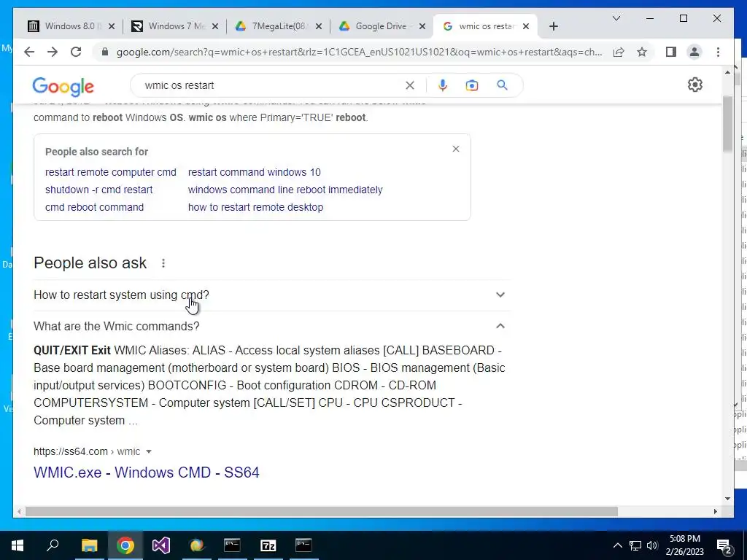Close the 7MegaLite tab
The image size is (747, 560).
tap(319, 26)
